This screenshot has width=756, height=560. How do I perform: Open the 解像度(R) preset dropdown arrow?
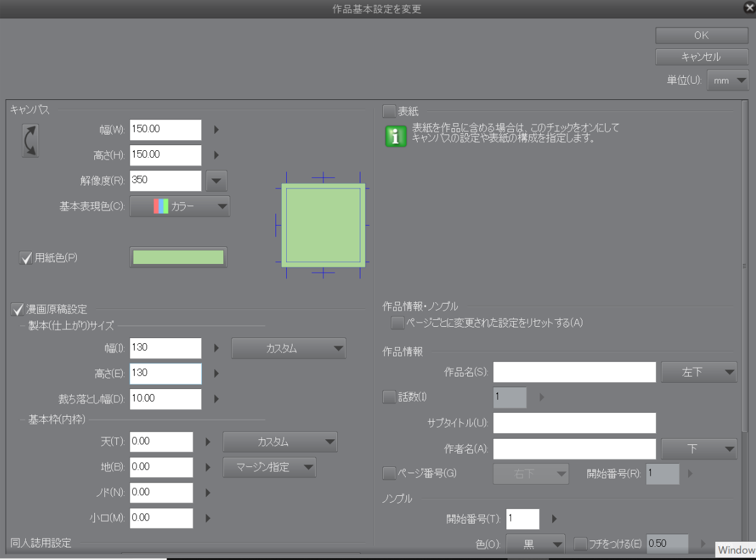[x=216, y=181]
